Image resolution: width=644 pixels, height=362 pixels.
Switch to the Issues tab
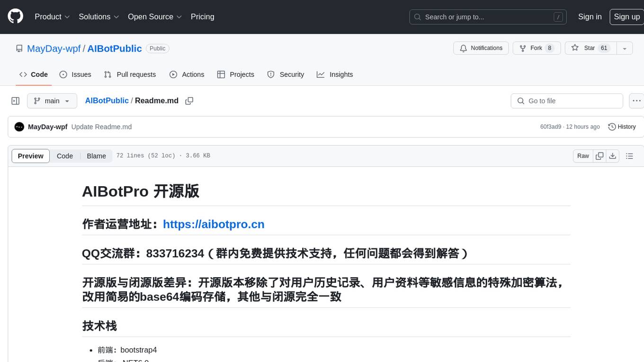[75, 74]
